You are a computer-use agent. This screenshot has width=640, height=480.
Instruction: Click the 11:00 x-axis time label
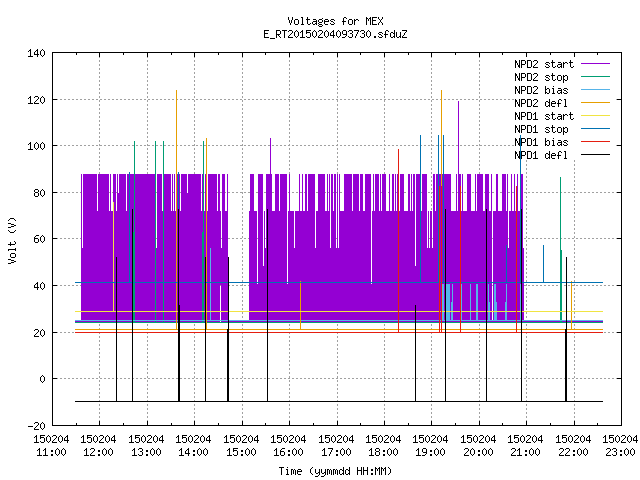(51, 452)
